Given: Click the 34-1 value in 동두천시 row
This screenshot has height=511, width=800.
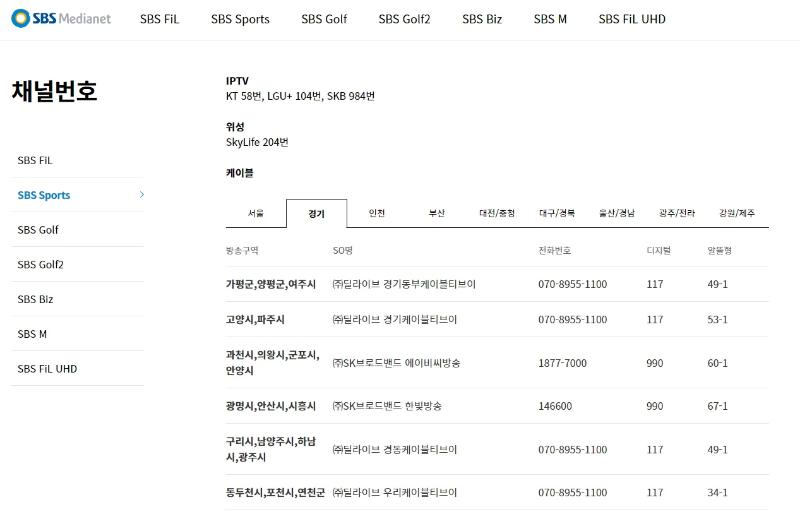Looking at the screenshot, I should [717, 493].
